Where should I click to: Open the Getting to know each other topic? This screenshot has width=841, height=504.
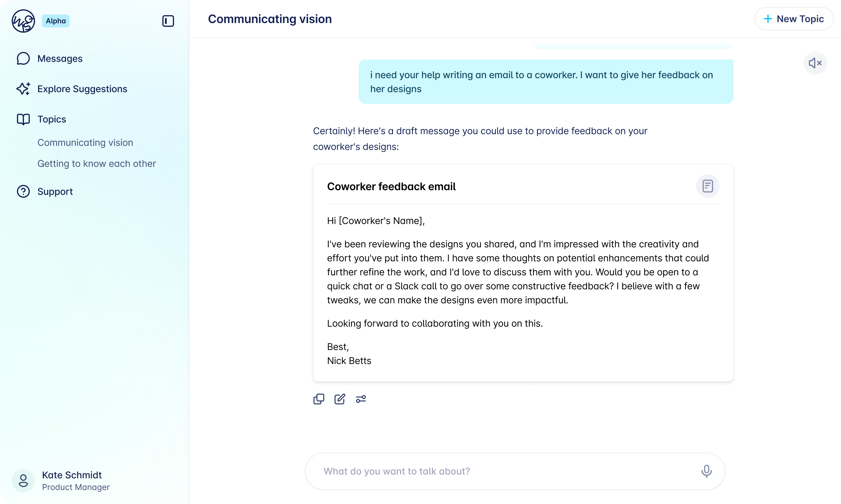coord(97,163)
